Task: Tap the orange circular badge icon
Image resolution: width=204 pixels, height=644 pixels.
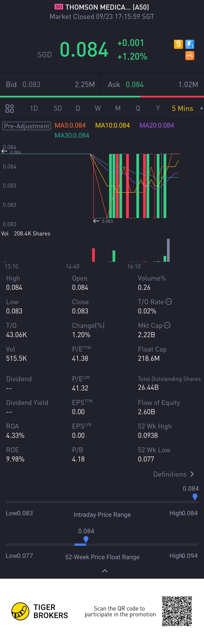Action: [190, 56]
